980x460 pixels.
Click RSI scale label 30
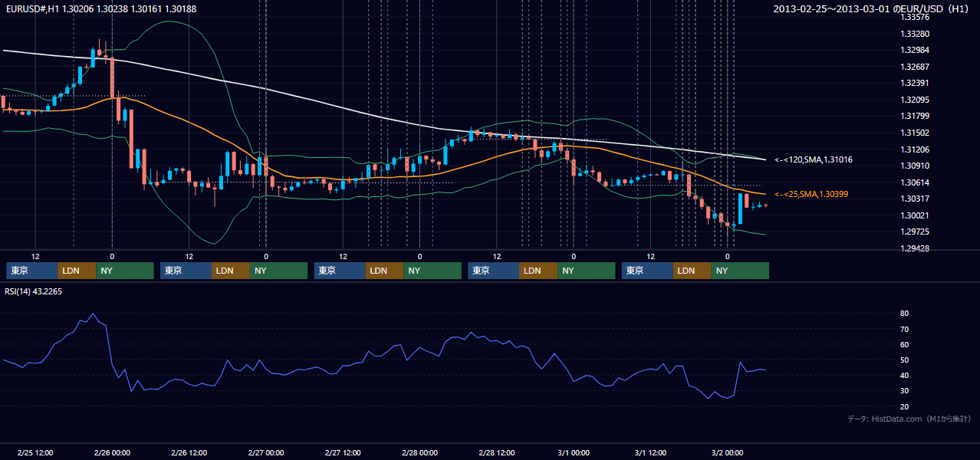pos(904,391)
